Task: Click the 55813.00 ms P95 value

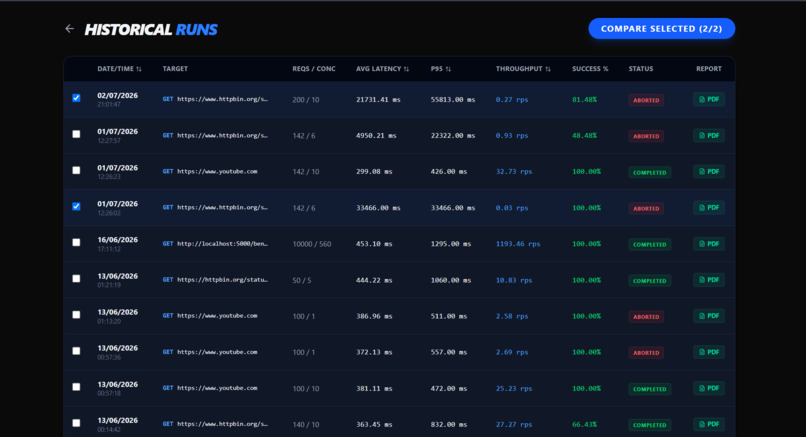Action: click(x=453, y=100)
